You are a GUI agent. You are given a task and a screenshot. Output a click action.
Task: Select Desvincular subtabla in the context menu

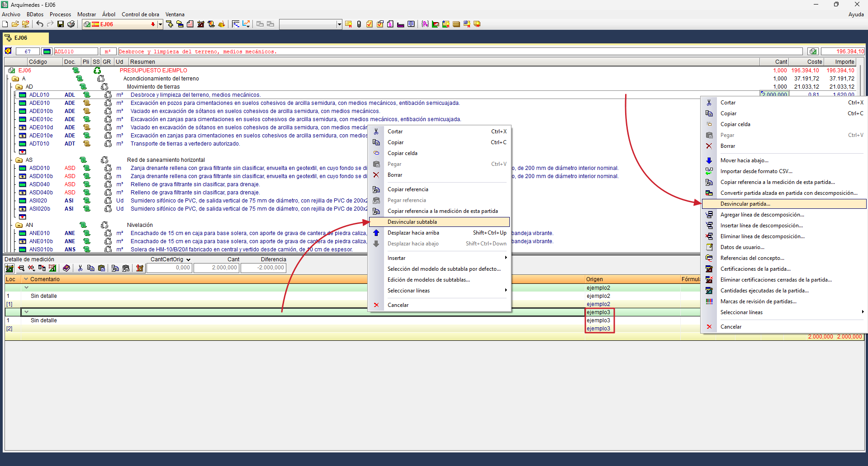pyautogui.click(x=412, y=222)
